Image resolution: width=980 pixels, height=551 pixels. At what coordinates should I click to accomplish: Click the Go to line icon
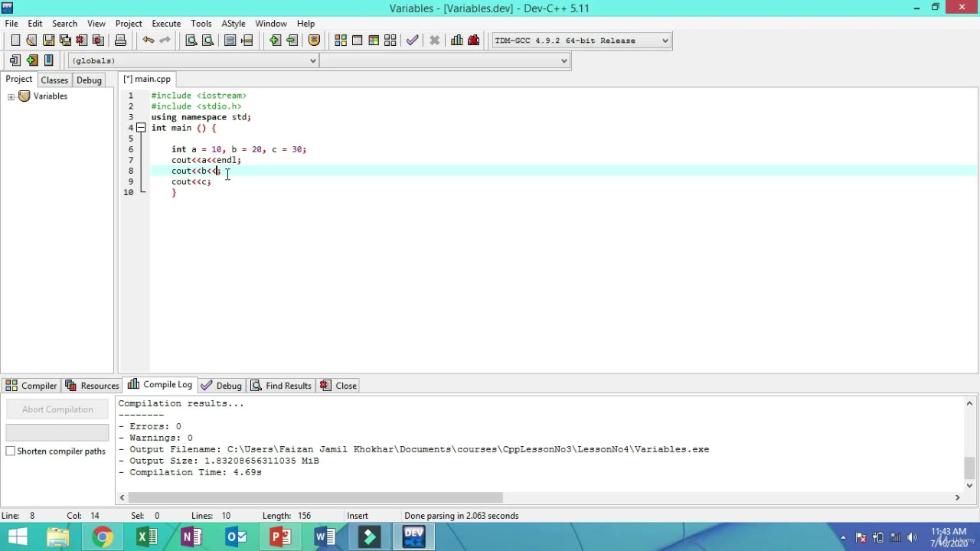pyautogui.click(x=247, y=41)
